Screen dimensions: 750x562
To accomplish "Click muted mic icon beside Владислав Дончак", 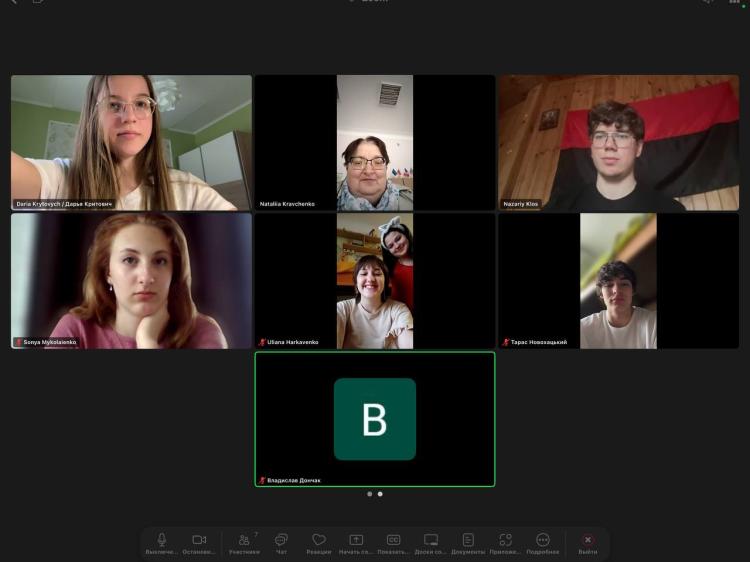I will [x=262, y=480].
